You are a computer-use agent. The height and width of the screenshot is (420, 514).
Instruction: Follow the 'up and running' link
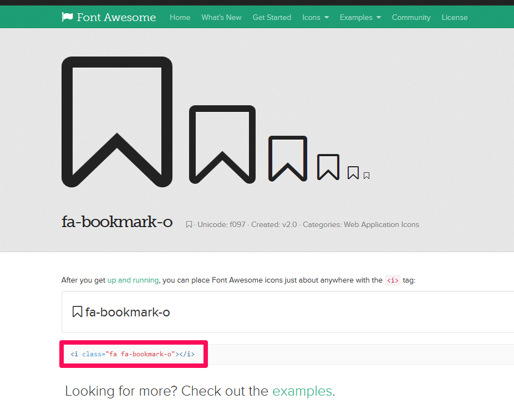pyautogui.click(x=133, y=280)
